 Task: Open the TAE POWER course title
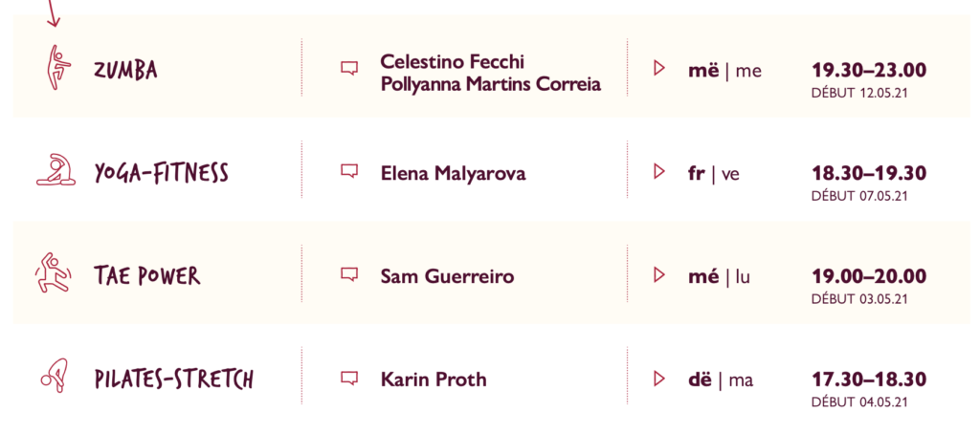(146, 275)
